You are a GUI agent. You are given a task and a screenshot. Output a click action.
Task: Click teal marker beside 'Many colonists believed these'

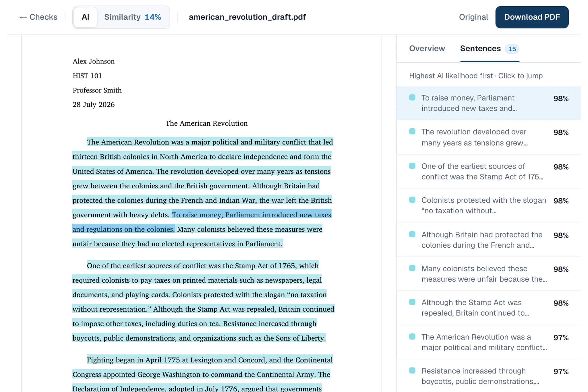pos(412,268)
